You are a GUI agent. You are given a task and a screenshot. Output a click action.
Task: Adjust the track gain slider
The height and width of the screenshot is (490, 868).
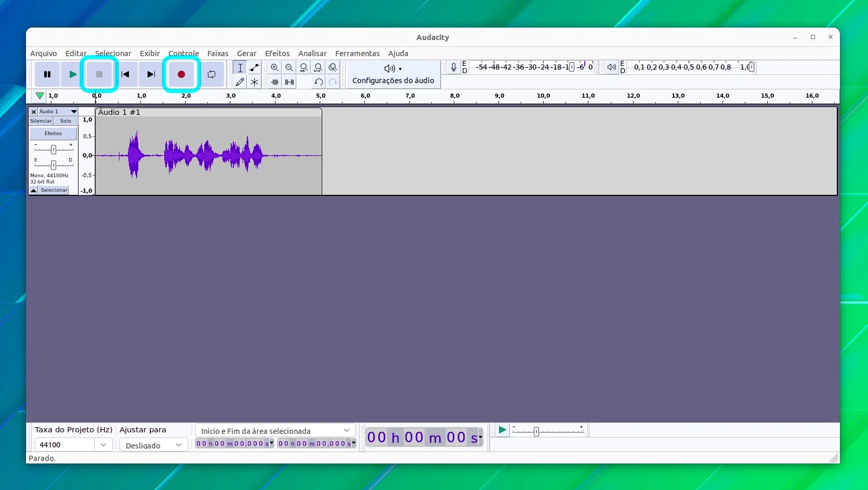click(53, 150)
